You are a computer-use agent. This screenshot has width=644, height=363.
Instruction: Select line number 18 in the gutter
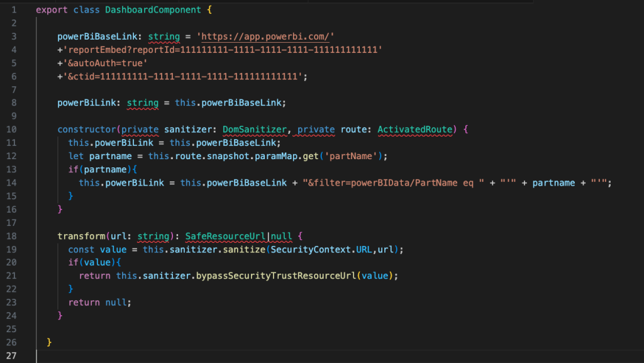[x=13, y=236]
